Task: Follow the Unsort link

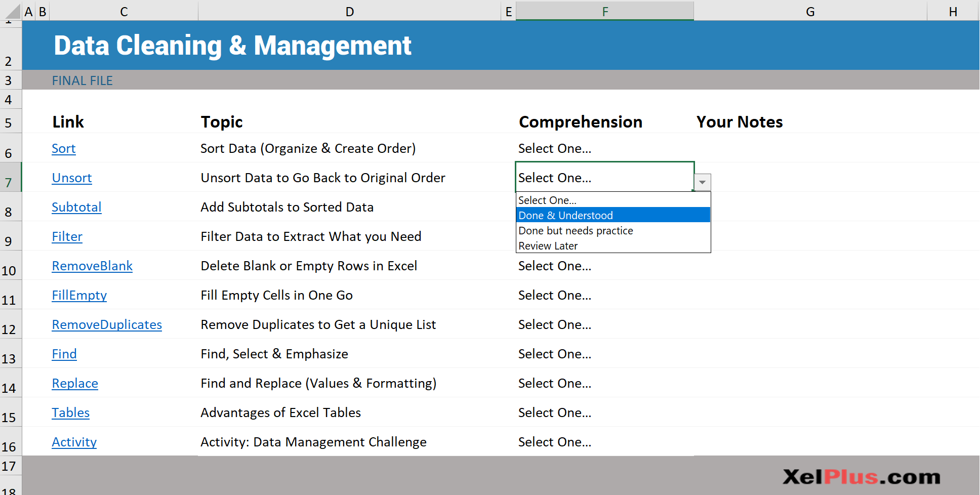Action: [x=72, y=178]
